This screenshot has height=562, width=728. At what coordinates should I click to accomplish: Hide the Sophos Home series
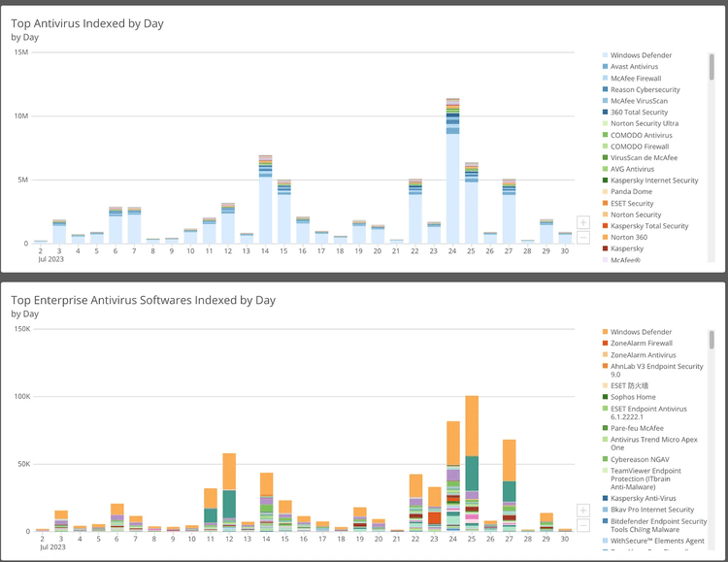tap(633, 396)
